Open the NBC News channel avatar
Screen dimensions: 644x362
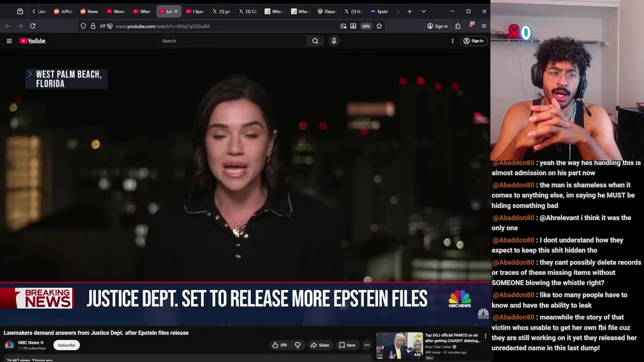[x=9, y=344]
